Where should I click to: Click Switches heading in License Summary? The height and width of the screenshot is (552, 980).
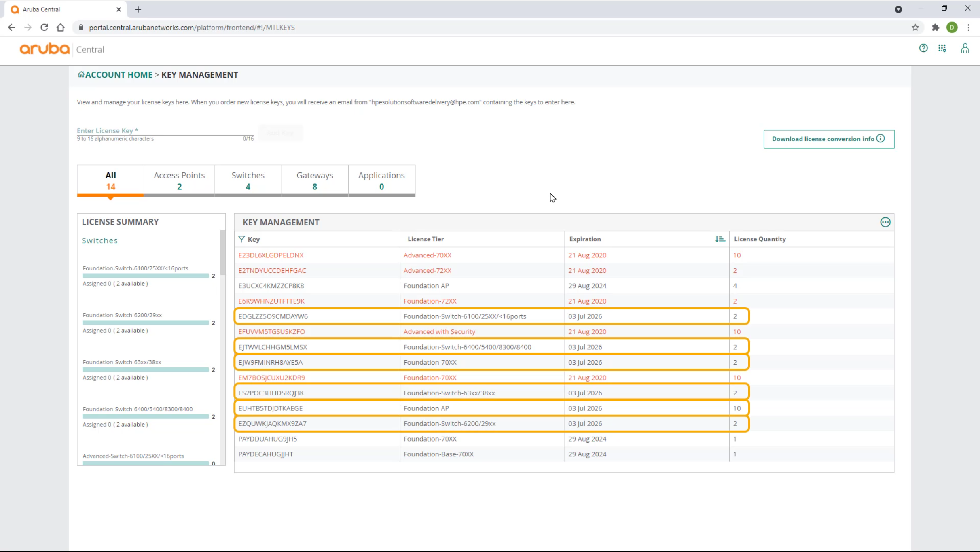pyautogui.click(x=99, y=240)
